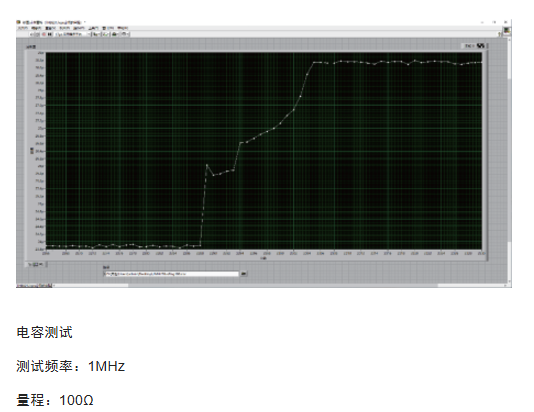Screen dimensions: 534x412
Task: Click the text "电容测试"
Action: [x=45, y=332]
